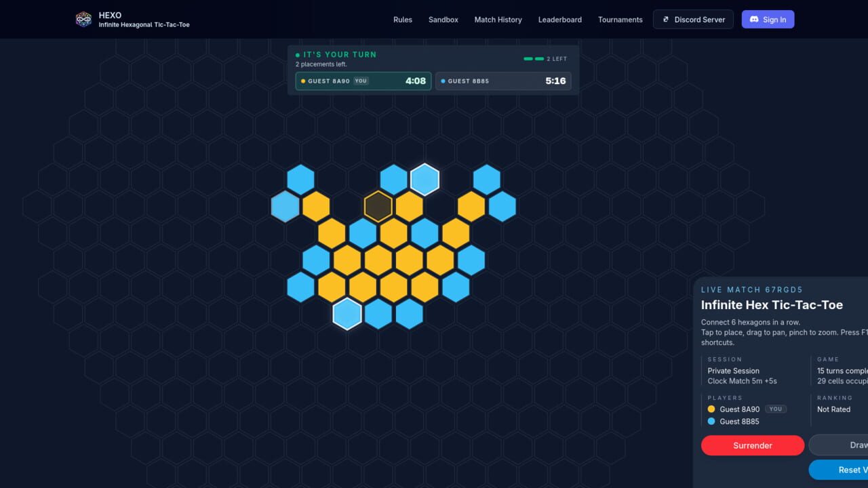Open the Rules page
This screenshot has width=868, height=488.
[403, 20]
